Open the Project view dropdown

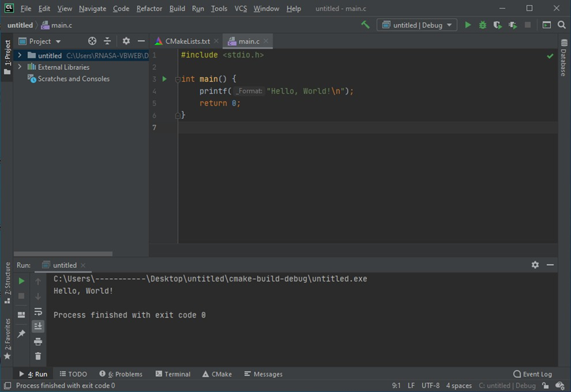(39, 41)
